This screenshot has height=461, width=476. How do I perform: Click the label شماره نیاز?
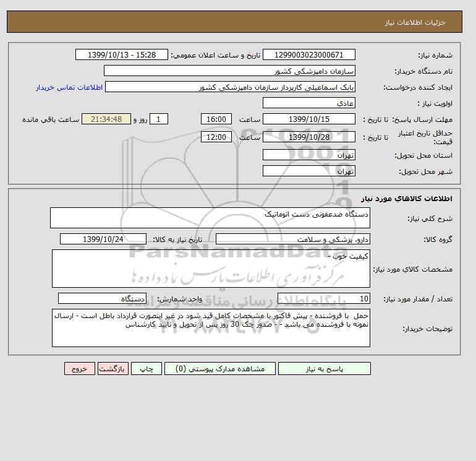tap(435, 55)
